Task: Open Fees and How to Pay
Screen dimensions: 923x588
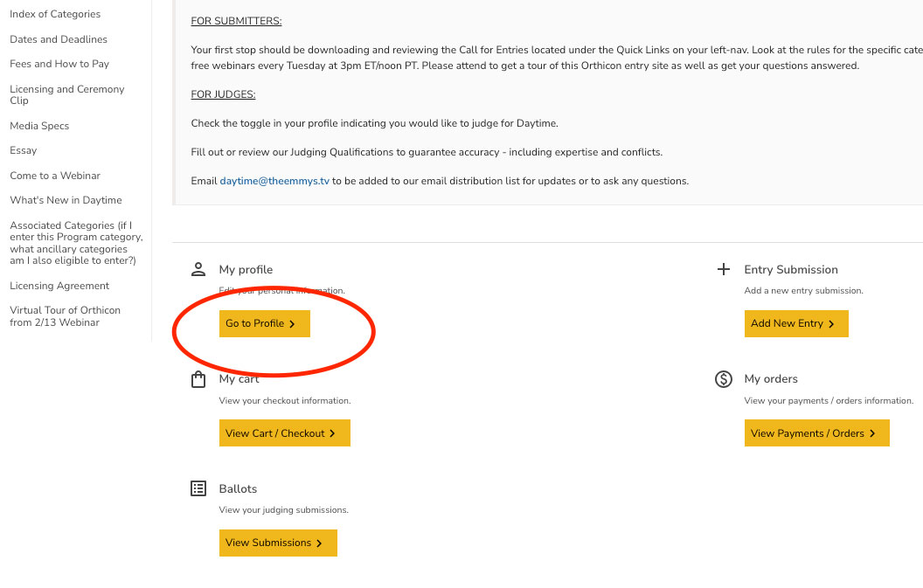Action: [x=59, y=64]
